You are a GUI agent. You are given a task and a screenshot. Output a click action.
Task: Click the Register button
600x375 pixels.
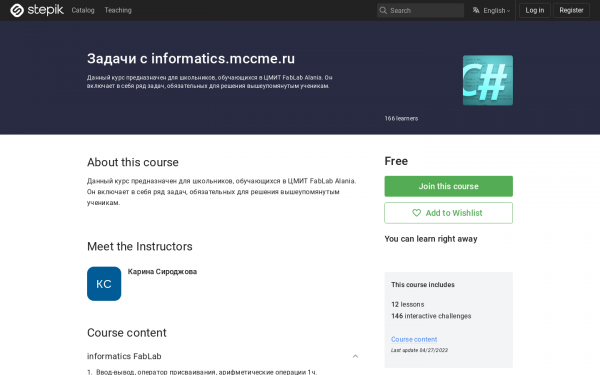(571, 10)
